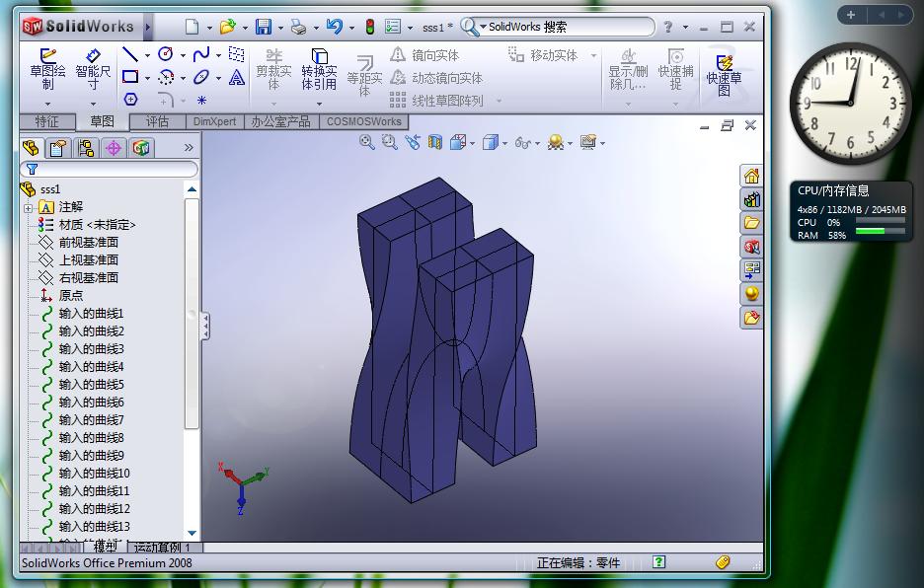Open the Rectangle tool dropdown arrow
This screenshot has width=924, height=588.
[x=147, y=78]
